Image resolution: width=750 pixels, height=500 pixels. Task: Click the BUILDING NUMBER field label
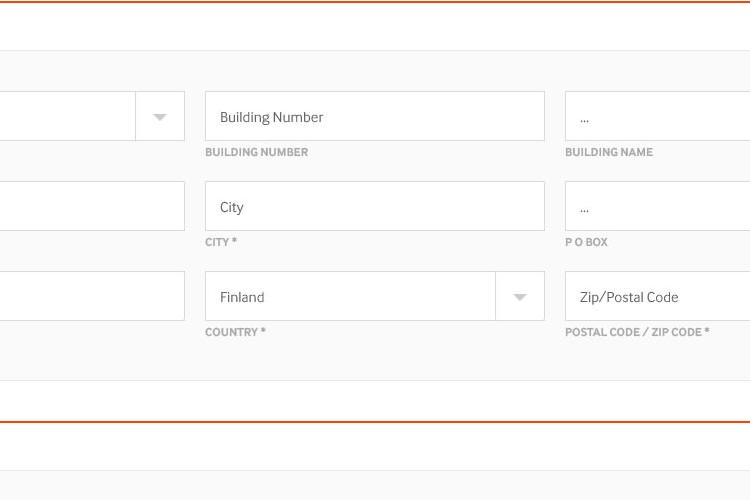tap(256, 152)
